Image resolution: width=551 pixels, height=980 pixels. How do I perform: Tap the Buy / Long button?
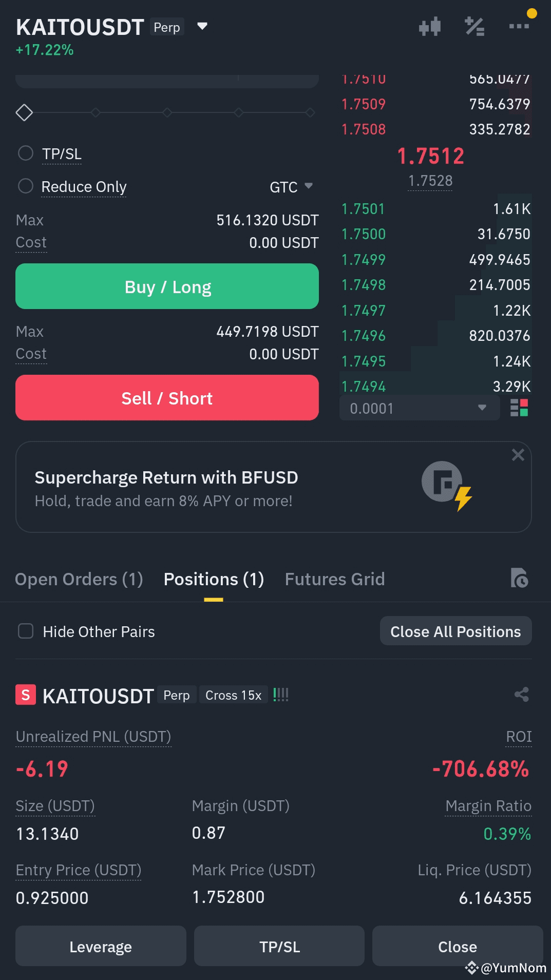(167, 286)
